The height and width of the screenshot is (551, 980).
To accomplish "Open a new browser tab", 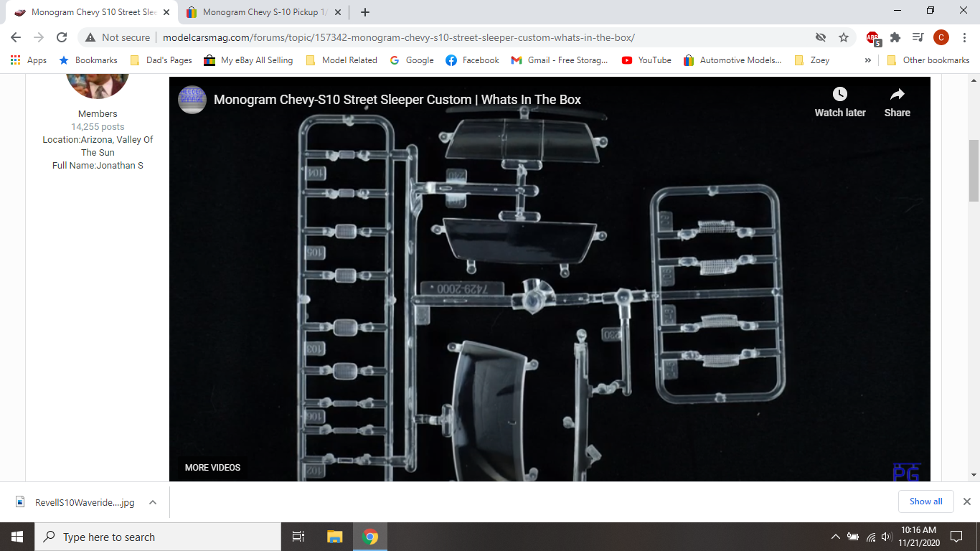I will (x=364, y=12).
